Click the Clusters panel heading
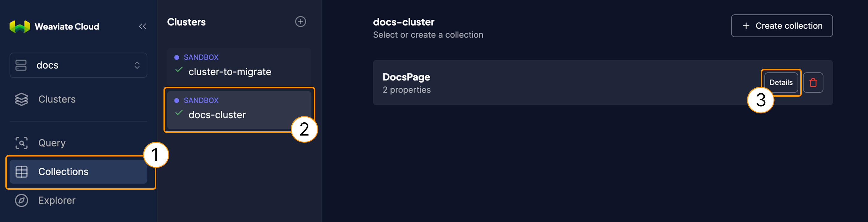 click(186, 22)
